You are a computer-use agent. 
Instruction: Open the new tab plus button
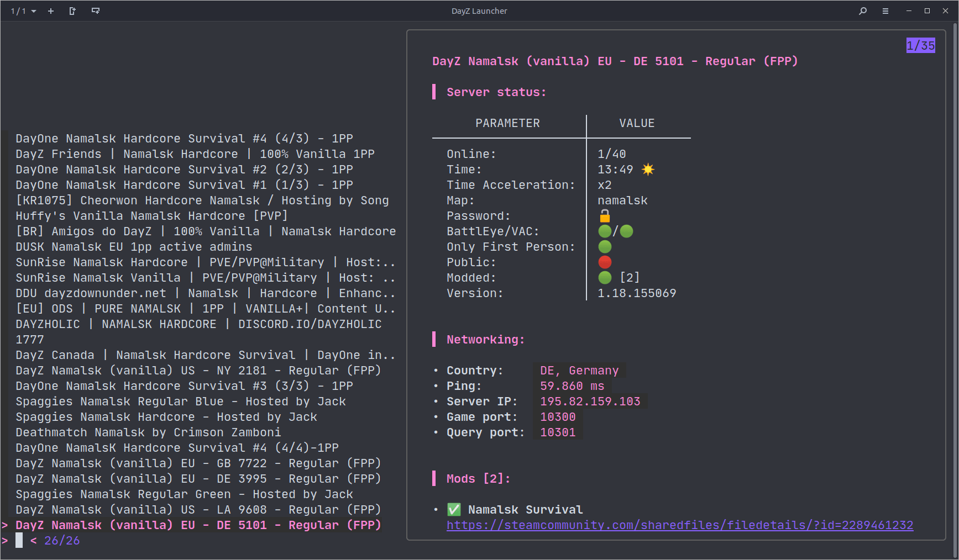tap(51, 11)
